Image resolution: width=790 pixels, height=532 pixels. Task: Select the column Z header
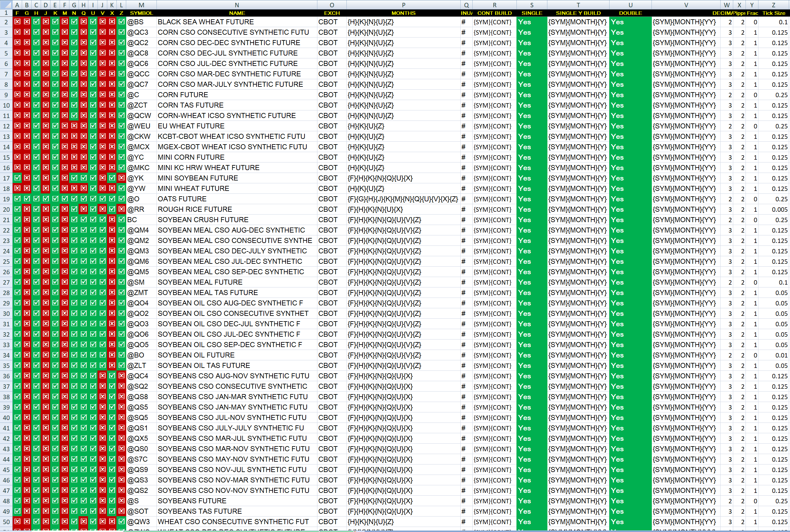773,5
